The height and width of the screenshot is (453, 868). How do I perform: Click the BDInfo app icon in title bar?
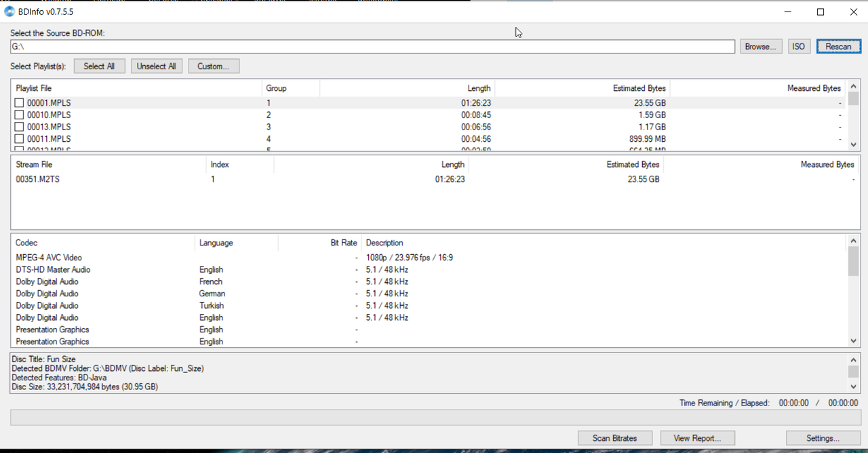point(9,12)
